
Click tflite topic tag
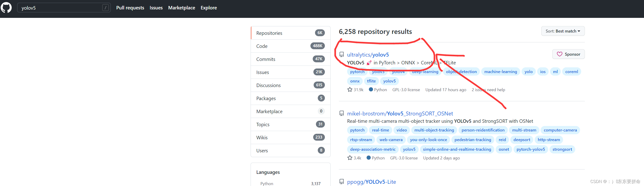click(371, 81)
